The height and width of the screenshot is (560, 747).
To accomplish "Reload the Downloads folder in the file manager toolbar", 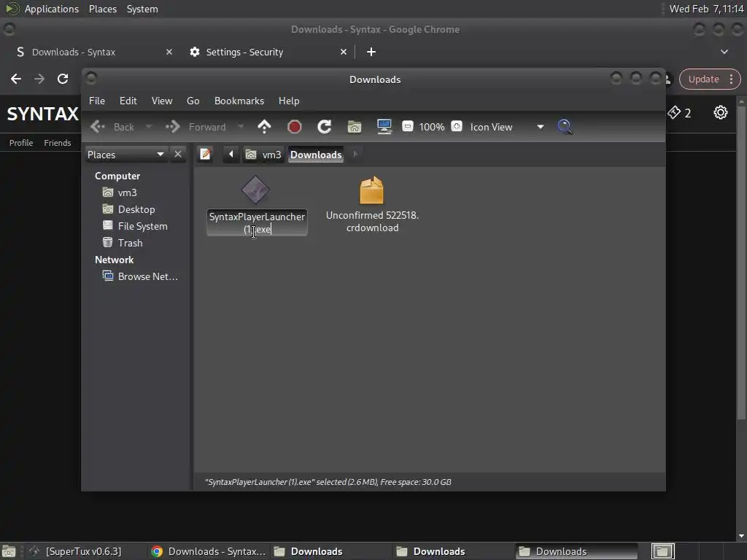I will [325, 127].
